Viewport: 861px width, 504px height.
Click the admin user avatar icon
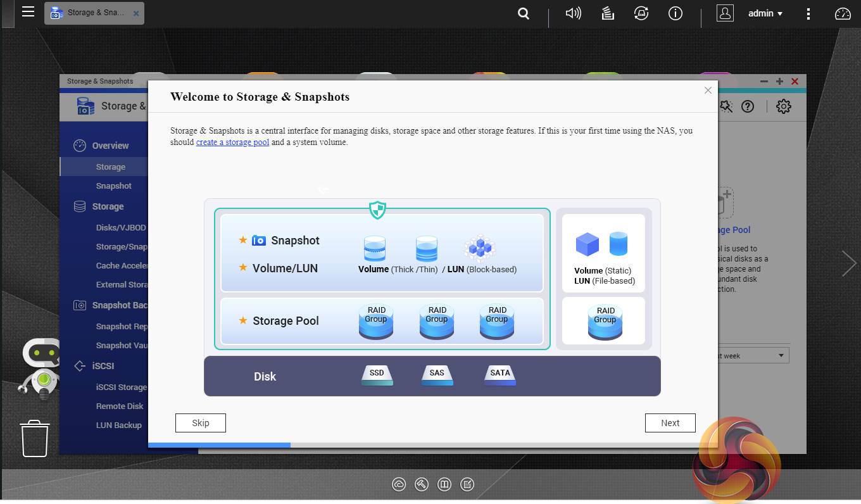pyautogui.click(x=725, y=13)
